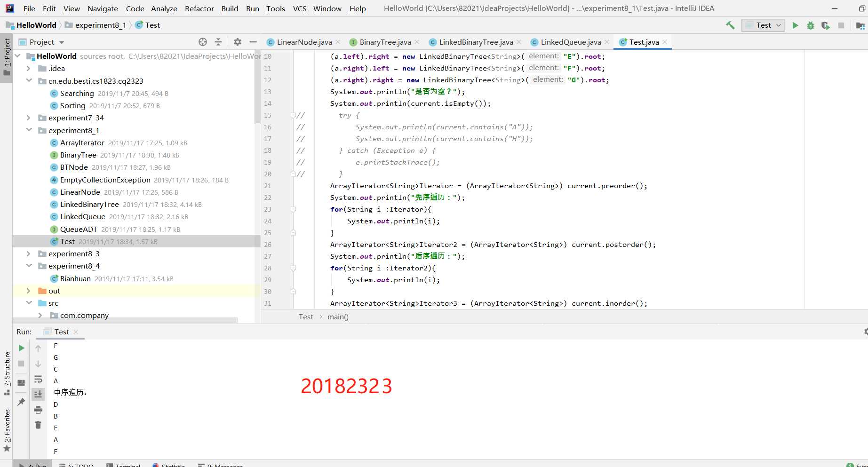Click gutter line number 21
868x467 pixels.
tap(268, 186)
